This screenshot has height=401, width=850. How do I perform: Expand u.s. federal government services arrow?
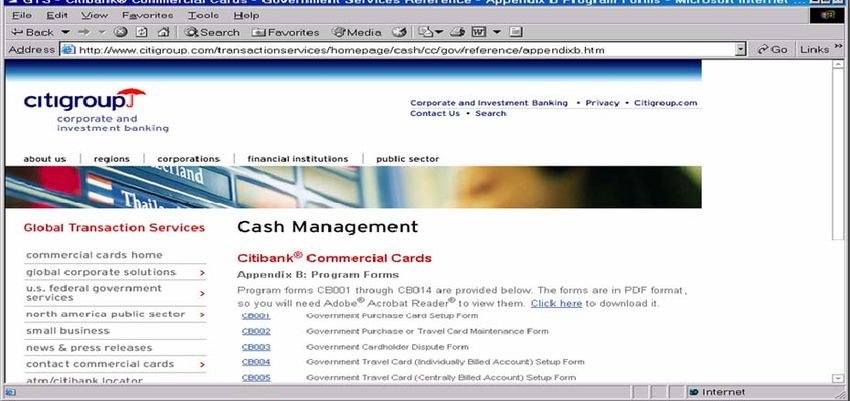click(202, 294)
